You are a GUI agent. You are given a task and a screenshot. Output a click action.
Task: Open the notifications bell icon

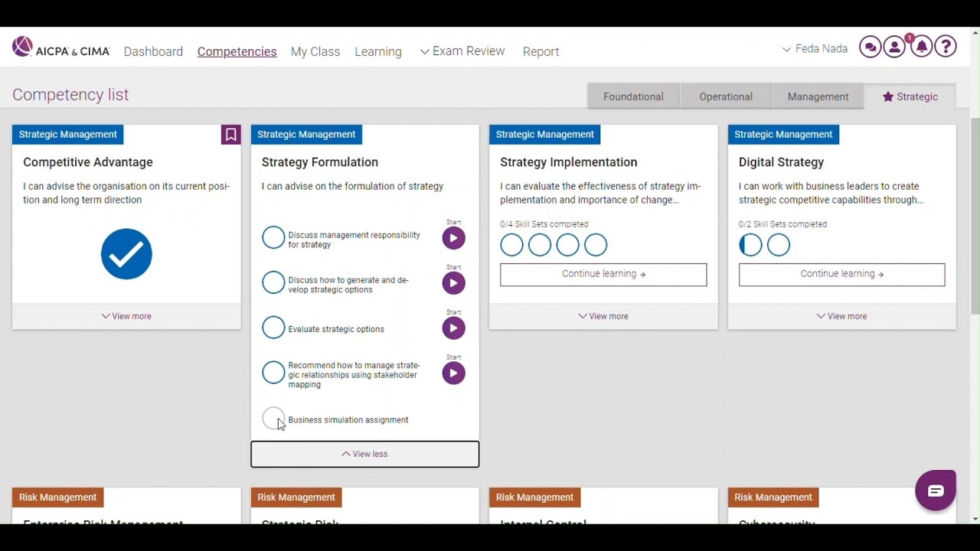pos(921,47)
